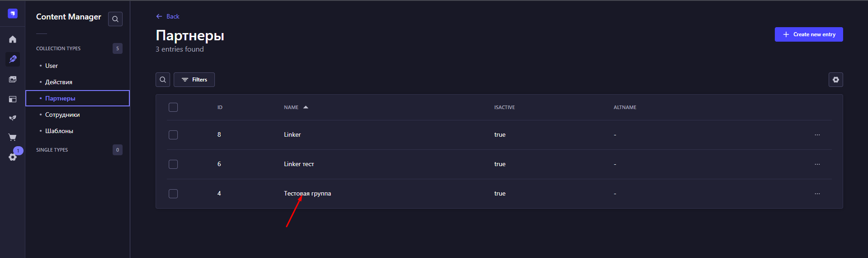Click the table search magnifier icon
The width and height of the screenshot is (868, 258).
[x=163, y=80]
